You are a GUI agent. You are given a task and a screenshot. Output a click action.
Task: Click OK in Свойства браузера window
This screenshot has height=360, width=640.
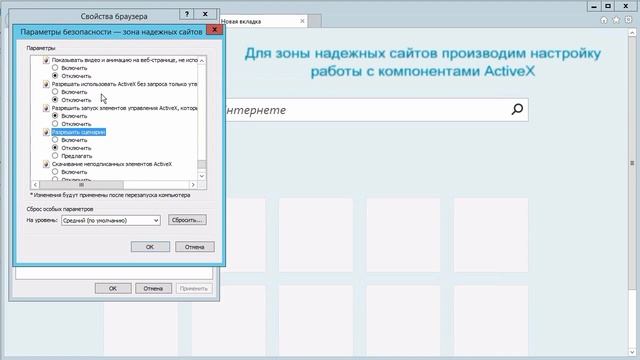point(113,289)
